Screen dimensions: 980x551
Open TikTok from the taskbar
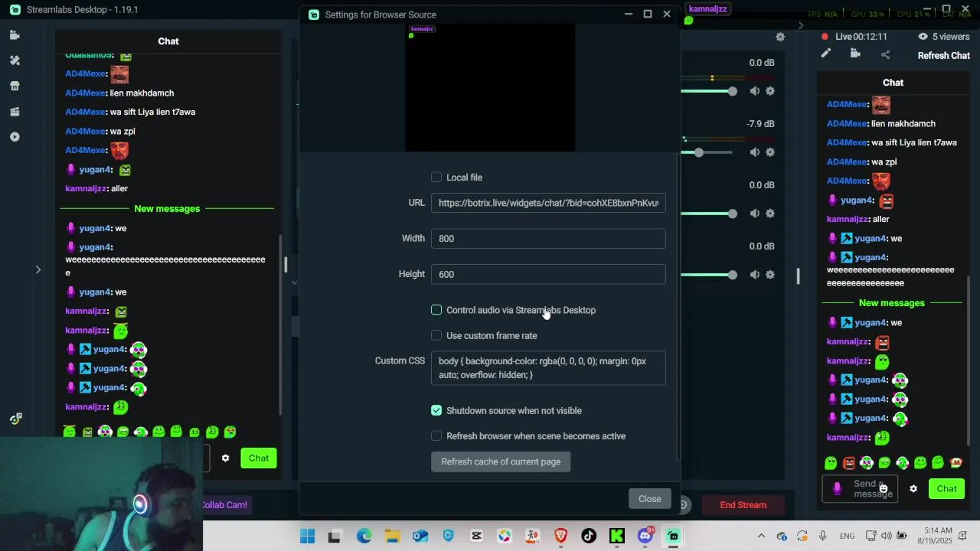(589, 536)
